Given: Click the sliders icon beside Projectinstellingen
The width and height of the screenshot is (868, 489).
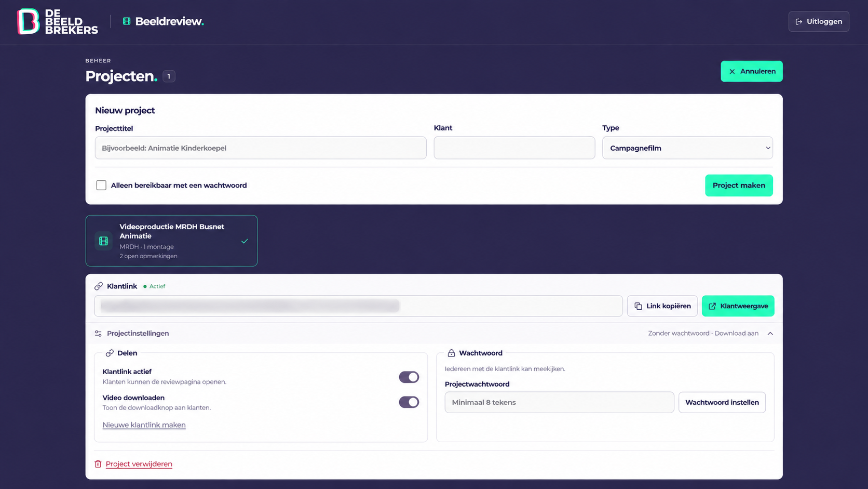Looking at the screenshot, I should (x=98, y=334).
